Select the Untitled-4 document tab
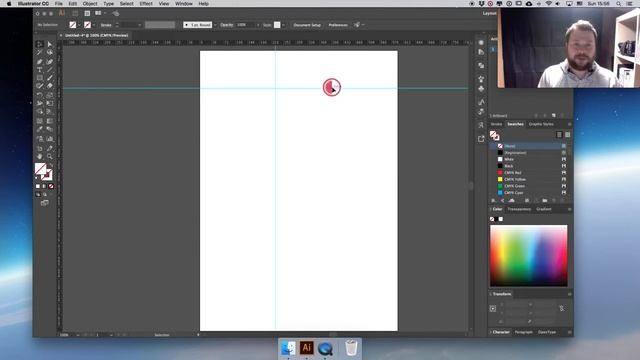640x360 pixels. [x=96, y=36]
